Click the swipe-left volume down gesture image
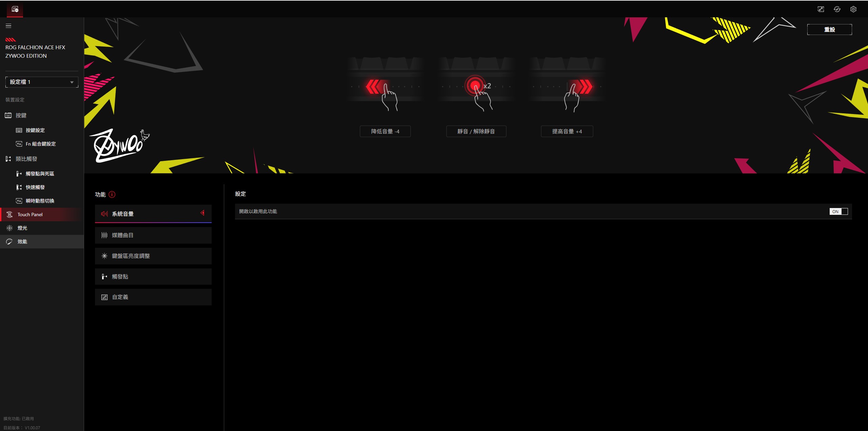 click(385, 85)
